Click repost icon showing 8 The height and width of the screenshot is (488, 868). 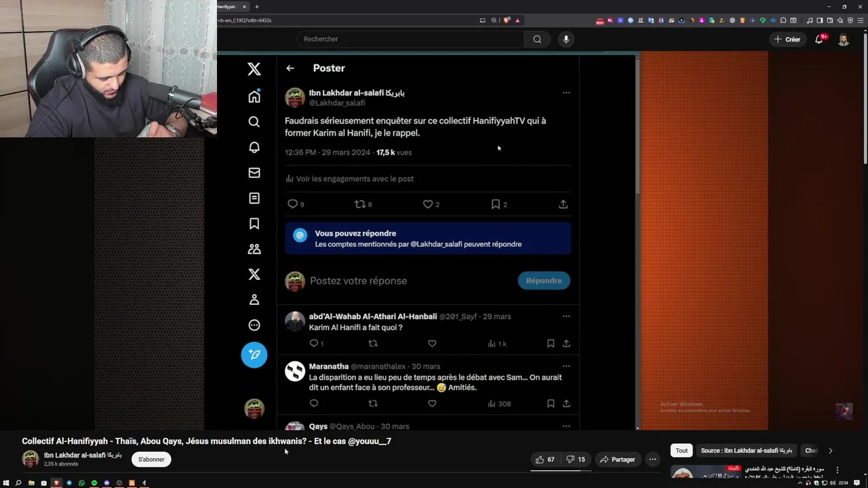click(360, 204)
